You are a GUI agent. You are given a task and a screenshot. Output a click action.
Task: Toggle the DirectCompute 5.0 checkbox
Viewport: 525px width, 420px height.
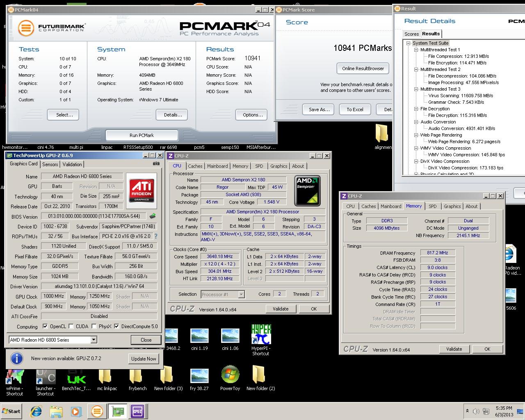coord(116,326)
